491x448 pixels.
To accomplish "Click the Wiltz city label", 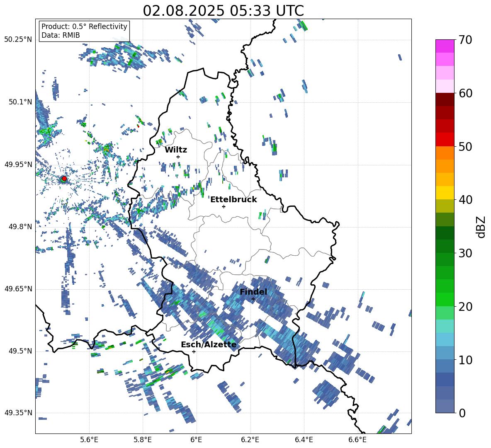I will [x=176, y=150].
